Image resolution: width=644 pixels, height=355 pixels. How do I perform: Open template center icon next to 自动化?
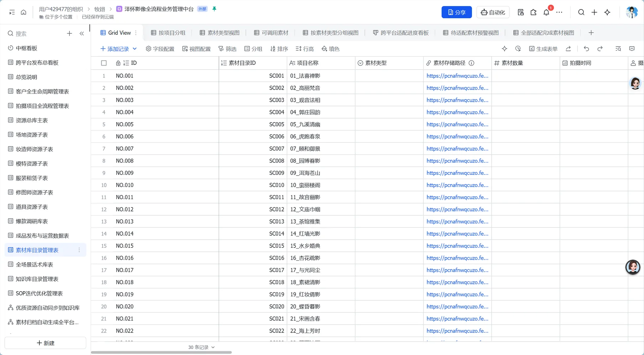(x=521, y=12)
